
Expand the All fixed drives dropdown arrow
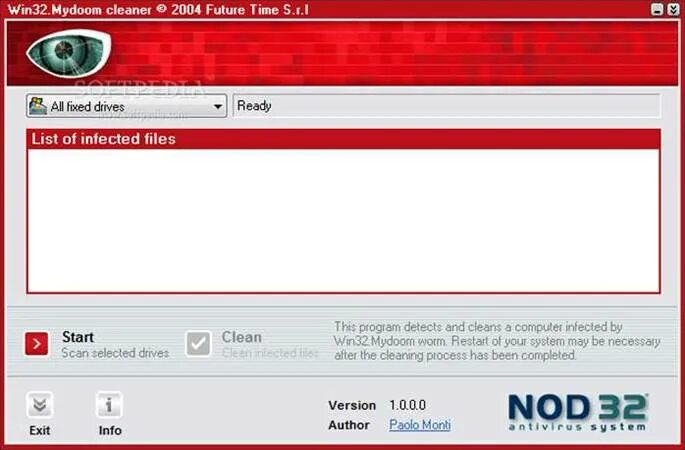[218, 107]
